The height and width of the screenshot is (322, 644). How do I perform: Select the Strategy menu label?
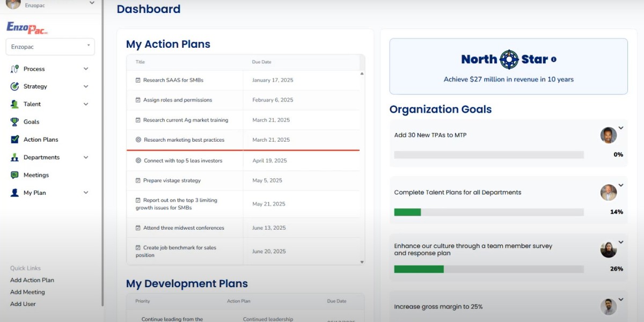coord(35,86)
